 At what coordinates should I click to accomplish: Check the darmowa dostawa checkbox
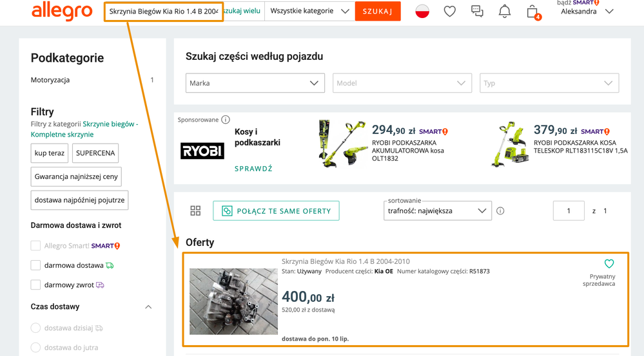point(35,265)
